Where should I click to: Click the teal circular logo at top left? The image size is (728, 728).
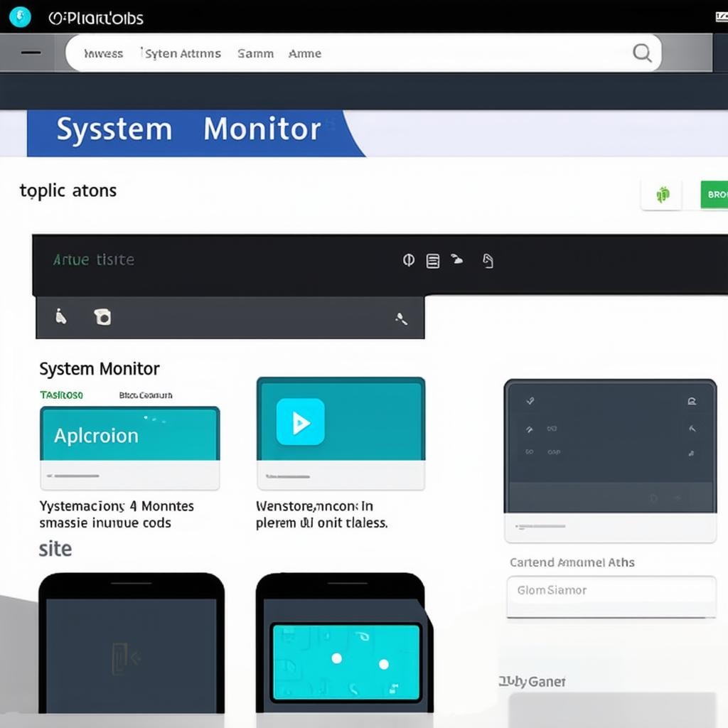pyautogui.click(x=20, y=16)
